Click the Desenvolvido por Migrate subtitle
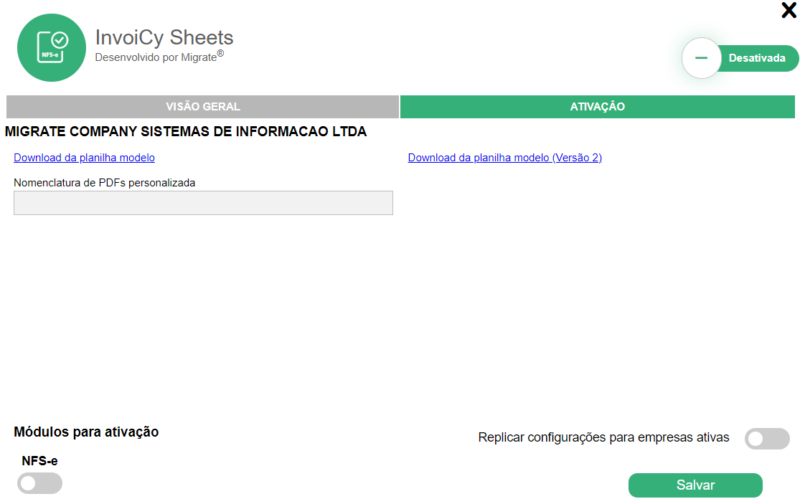This screenshot has height=504, width=800. coord(155,58)
